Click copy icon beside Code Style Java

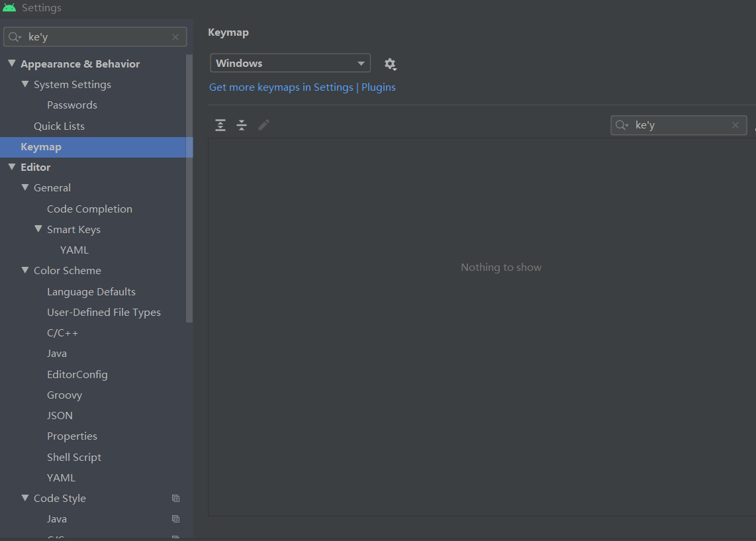coord(176,519)
